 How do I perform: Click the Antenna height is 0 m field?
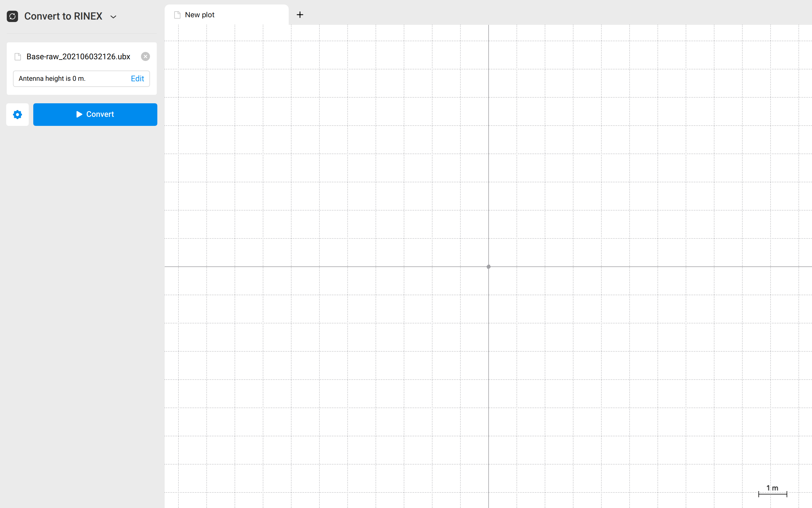[81, 79]
